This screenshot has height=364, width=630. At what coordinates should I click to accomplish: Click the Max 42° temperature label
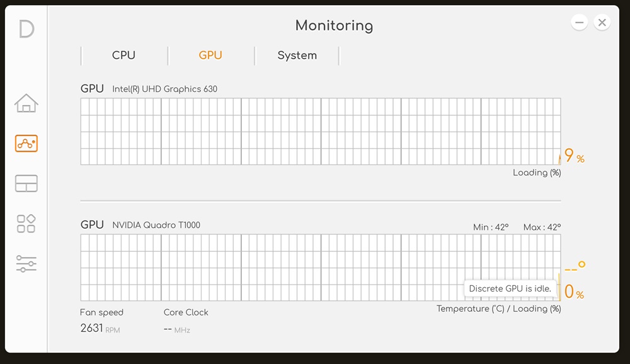[x=542, y=227]
